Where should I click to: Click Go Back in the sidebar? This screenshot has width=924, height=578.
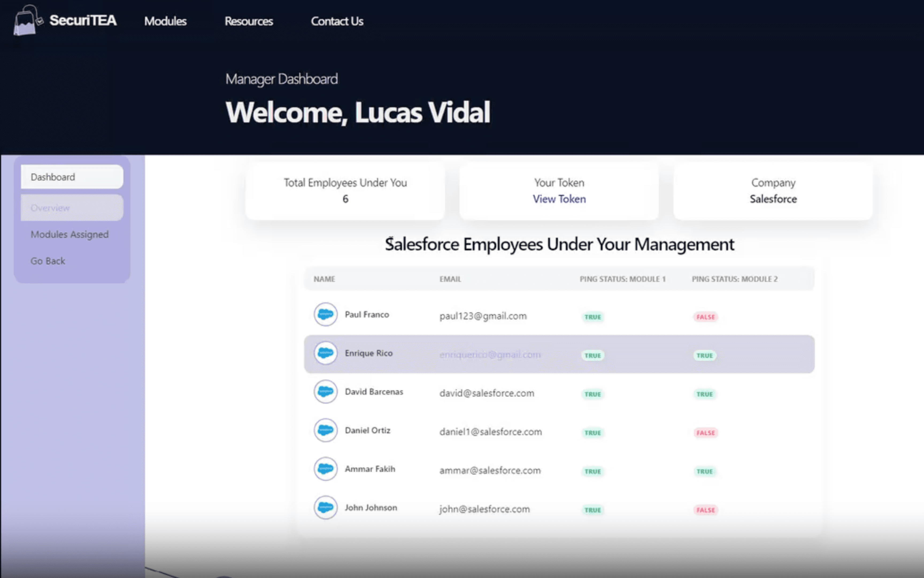click(48, 261)
